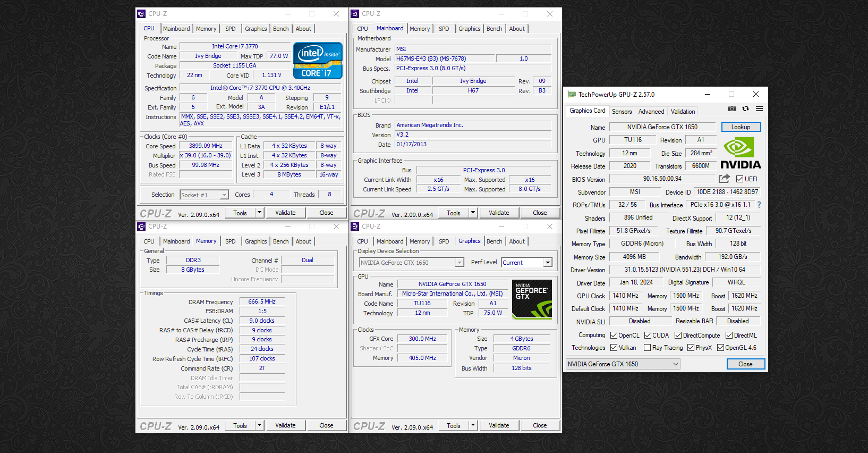Screen dimensions: 868x453
Task: Toggle the OpenCL checkbox
Action: pyautogui.click(x=614, y=335)
